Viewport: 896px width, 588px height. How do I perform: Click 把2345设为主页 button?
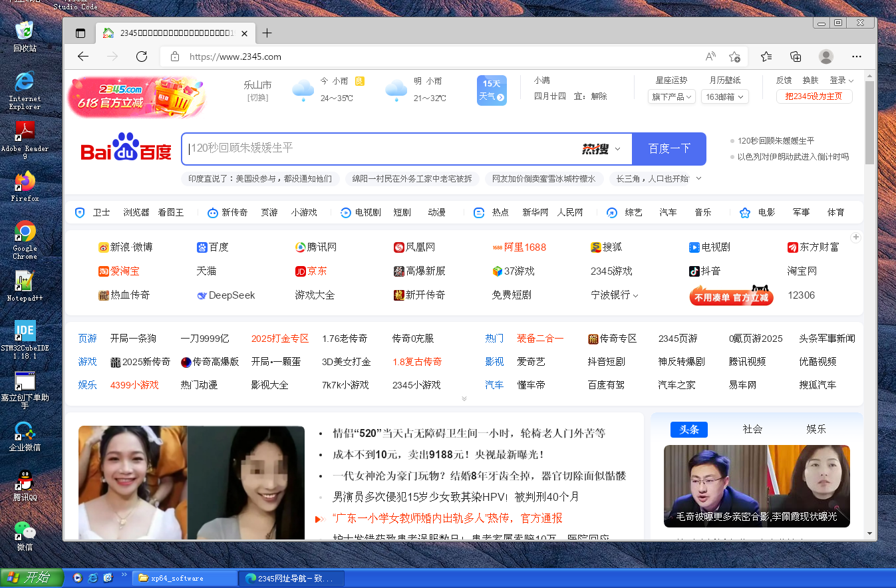click(x=814, y=96)
